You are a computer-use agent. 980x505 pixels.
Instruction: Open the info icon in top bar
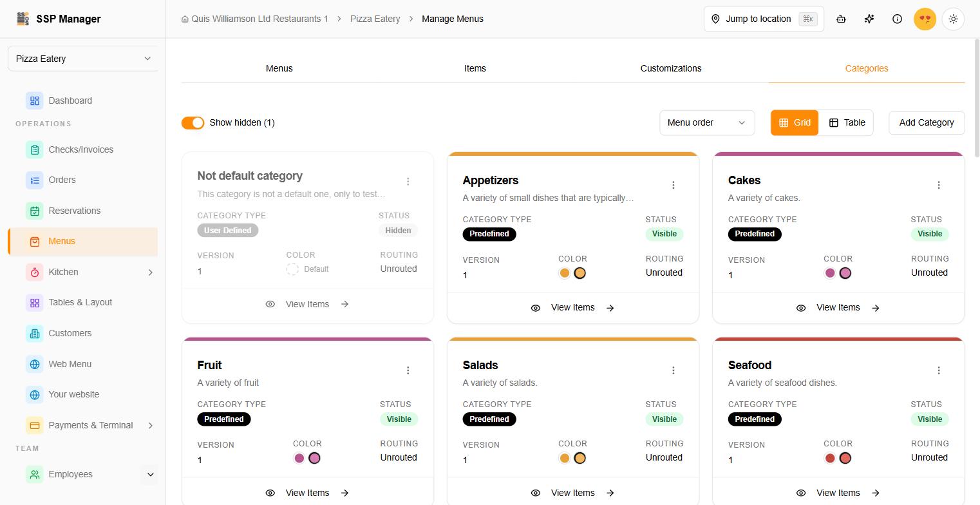(897, 19)
